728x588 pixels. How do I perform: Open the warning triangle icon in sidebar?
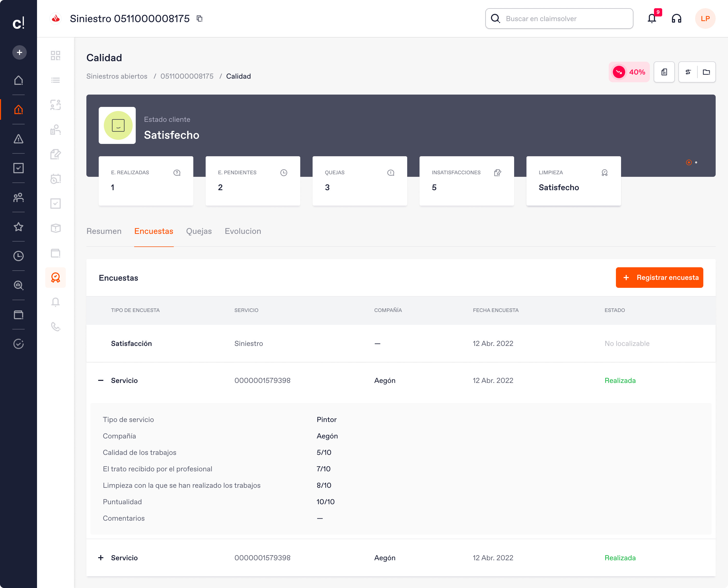point(19,139)
